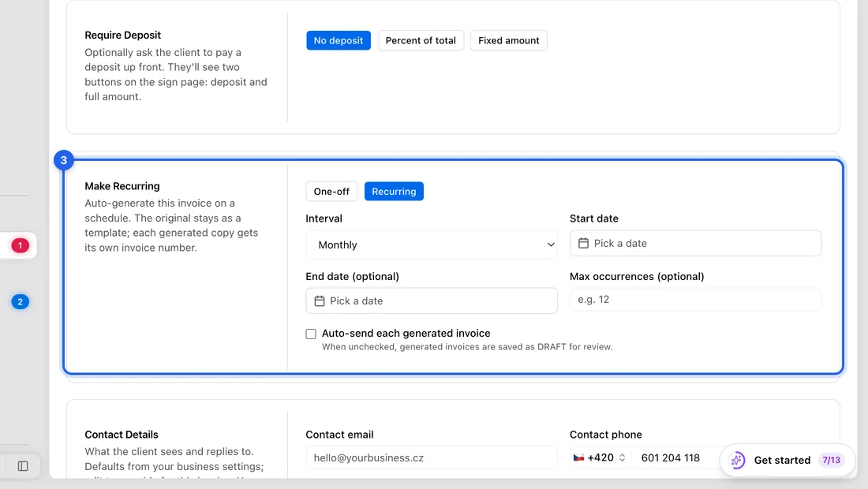Open the Get started checklist
Viewport: 868px width, 489px height.
click(788, 461)
